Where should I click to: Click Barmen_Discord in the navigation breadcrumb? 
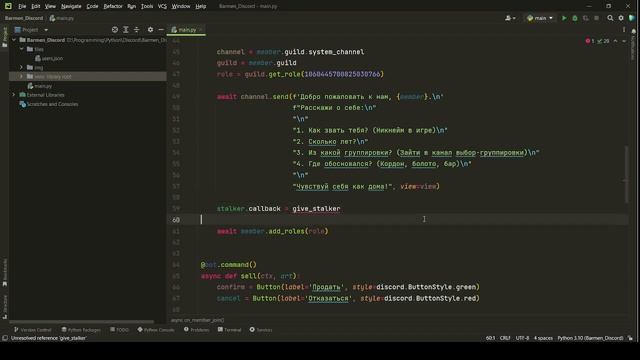24,18
